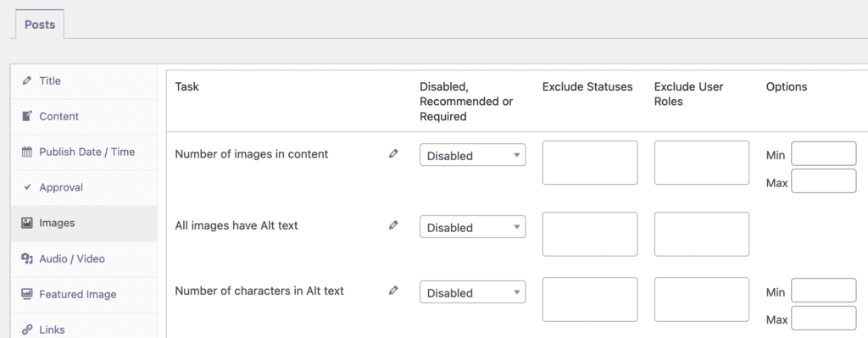Image resolution: width=868 pixels, height=338 pixels.
Task: Select the Images section
Action: pyautogui.click(x=84, y=224)
